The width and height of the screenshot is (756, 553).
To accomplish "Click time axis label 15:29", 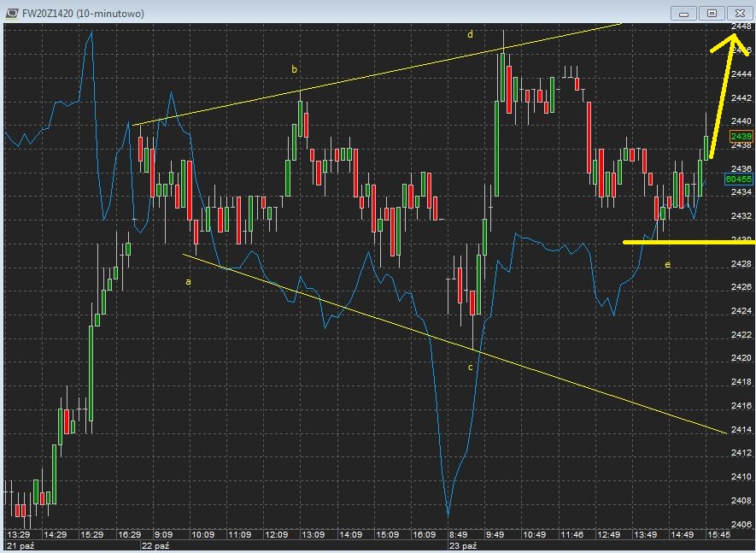I will tap(92, 534).
